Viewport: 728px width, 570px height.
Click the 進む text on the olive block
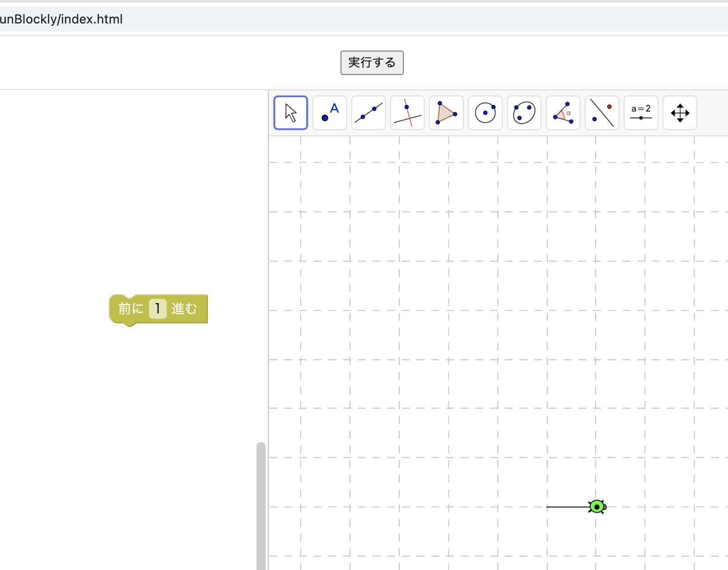pos(184,308)
